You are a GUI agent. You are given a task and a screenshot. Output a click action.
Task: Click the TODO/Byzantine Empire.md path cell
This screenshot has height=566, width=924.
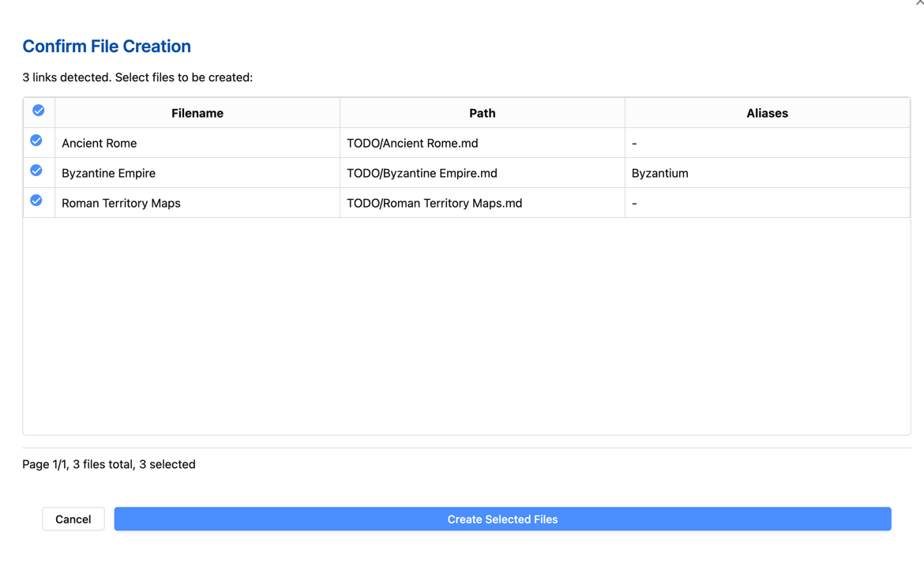pyautogui.click(x=482, y=173)
